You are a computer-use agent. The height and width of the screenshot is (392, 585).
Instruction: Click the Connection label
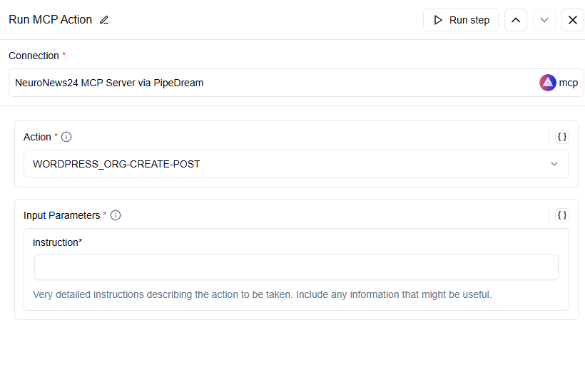tap(34, 56)
